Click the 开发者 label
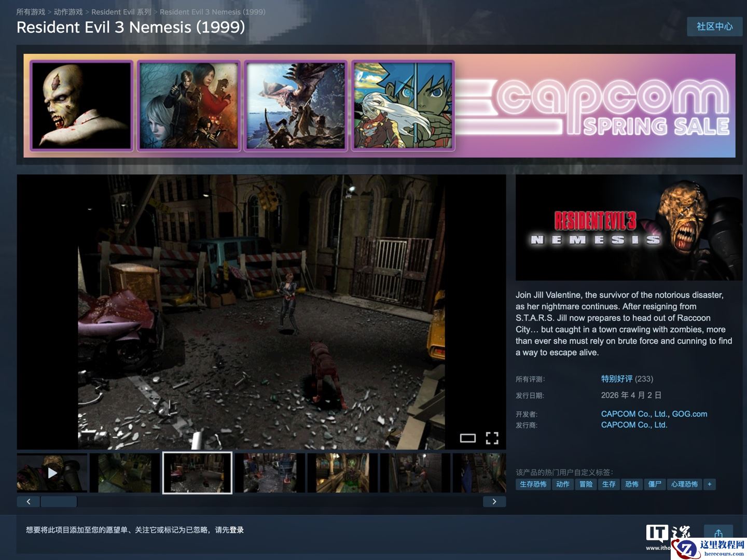This screenshot has height=560, width=747. [527, 414]
